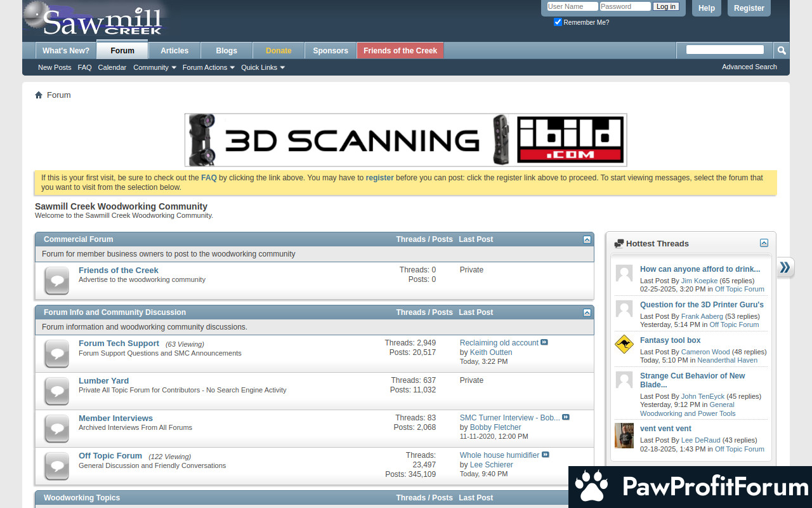Open the Member Interviews forum
The width and height of the screenshot is (812, 508).
[x=115, y=418]
